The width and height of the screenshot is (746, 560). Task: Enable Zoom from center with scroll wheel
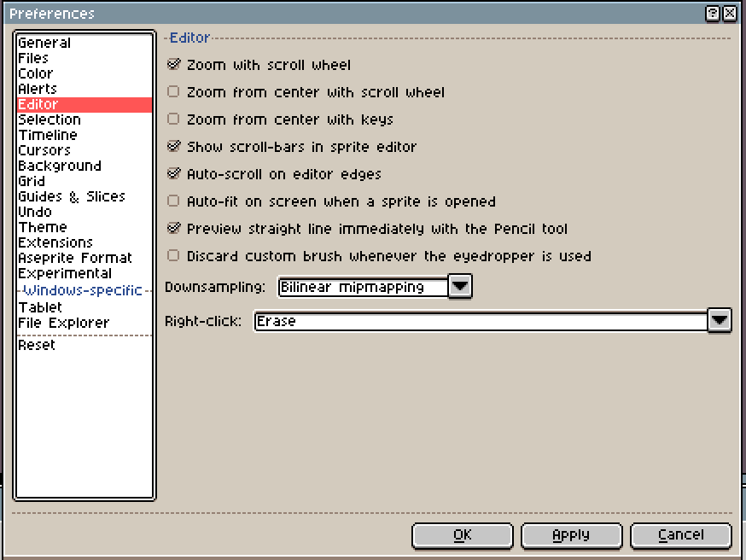click(174, 92)
